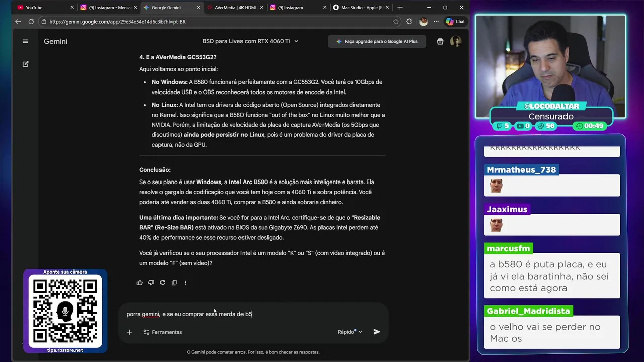
Task: Open browser profile avatar in toolbar
Action: (x=423, y=22)
